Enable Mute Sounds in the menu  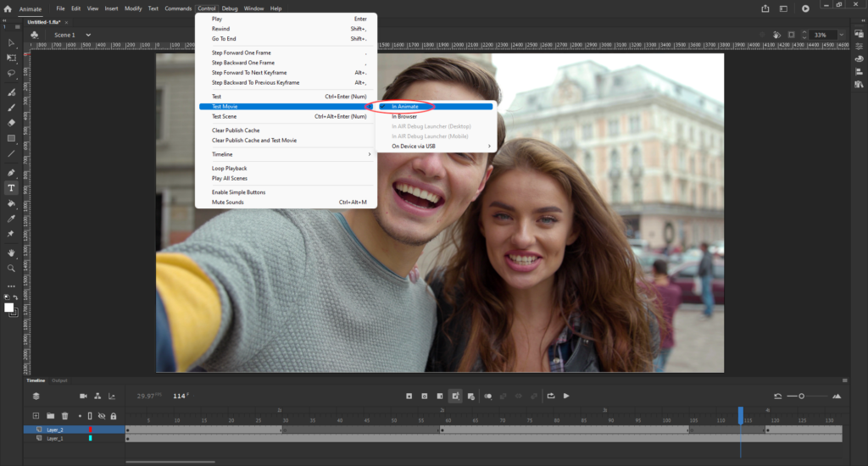(x=226, y=202)
